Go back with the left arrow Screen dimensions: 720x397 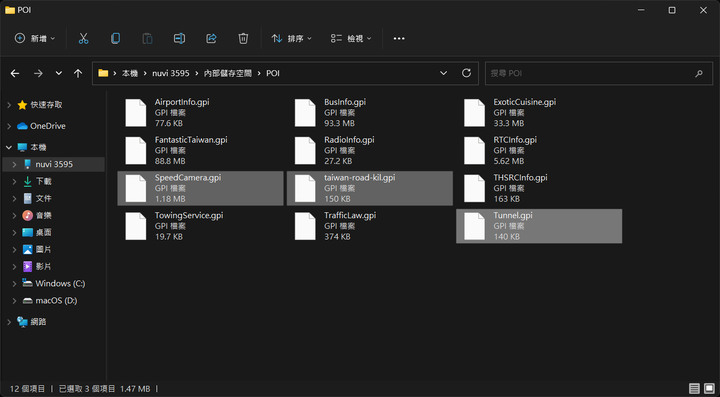pyautogui.click(x=15, y=73)
